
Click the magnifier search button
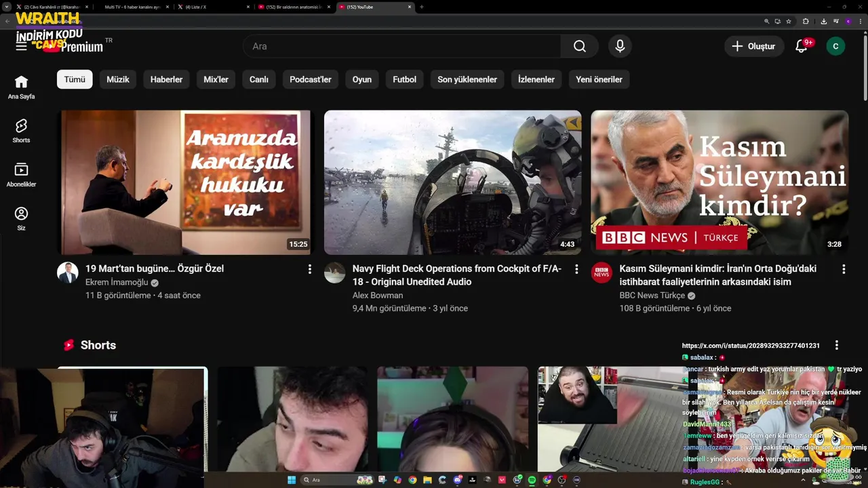pos(579,46)
